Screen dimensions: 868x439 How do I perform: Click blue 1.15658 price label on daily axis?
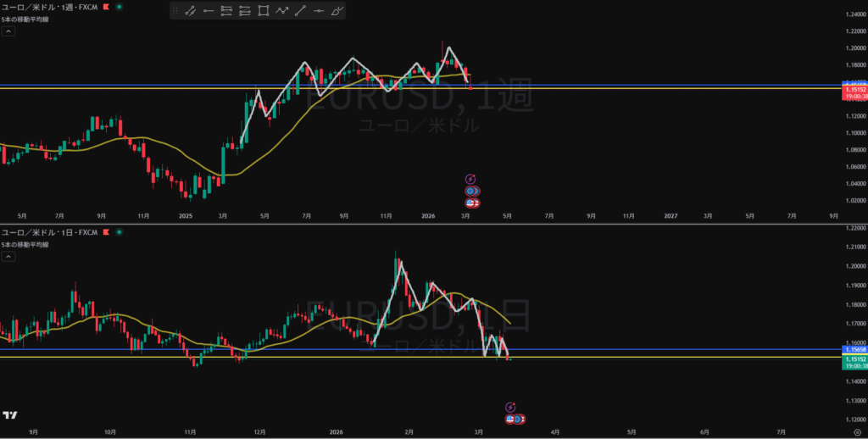(x=852, y=349)
